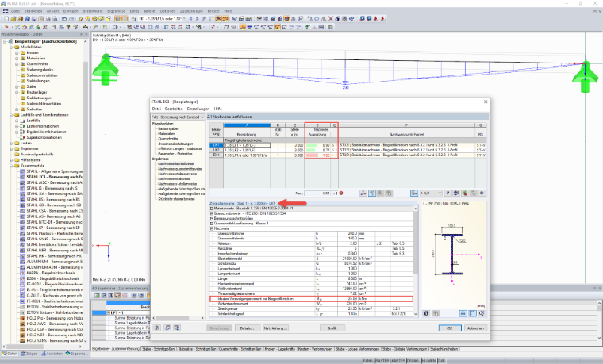The image size is (603, 364).
Task: Click the zoom icon below cross-section preview
Action: point(482,313)
